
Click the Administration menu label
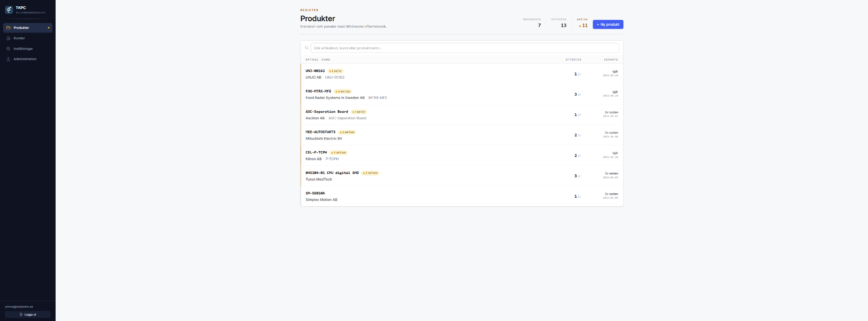(x=25, y=59)
